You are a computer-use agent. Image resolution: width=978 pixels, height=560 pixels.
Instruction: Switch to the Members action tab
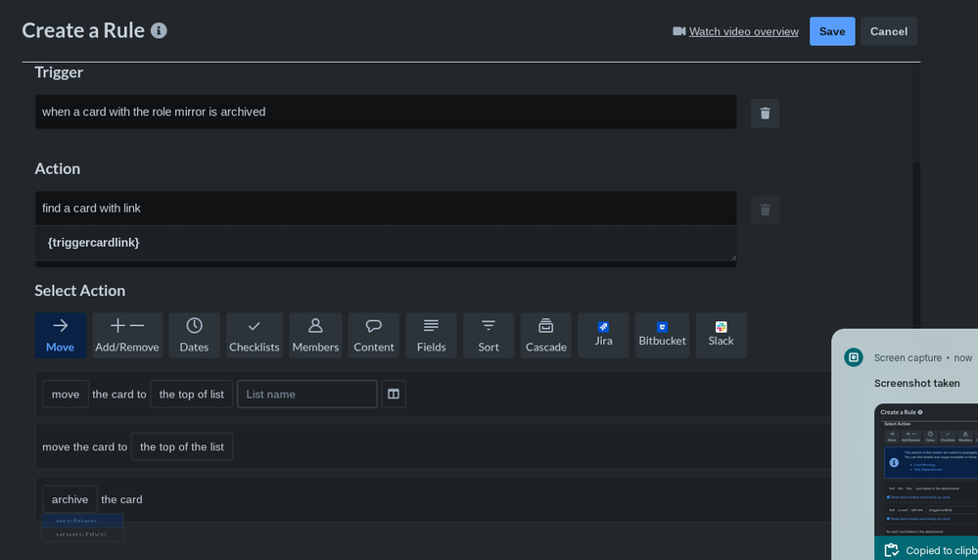315,336
